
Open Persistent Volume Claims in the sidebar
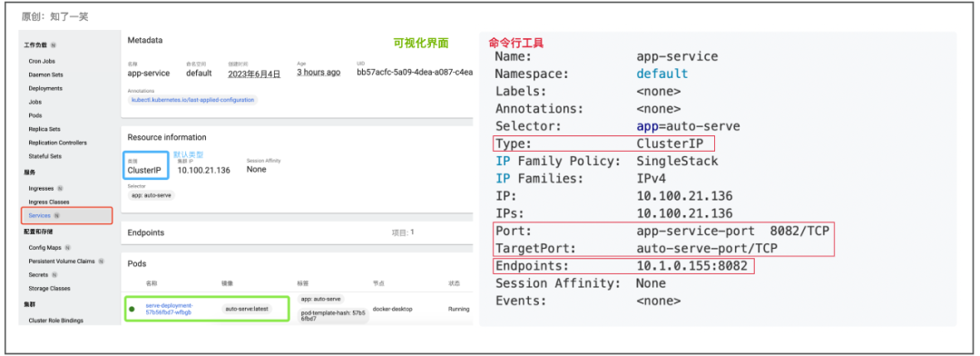(x=62, y=262)
